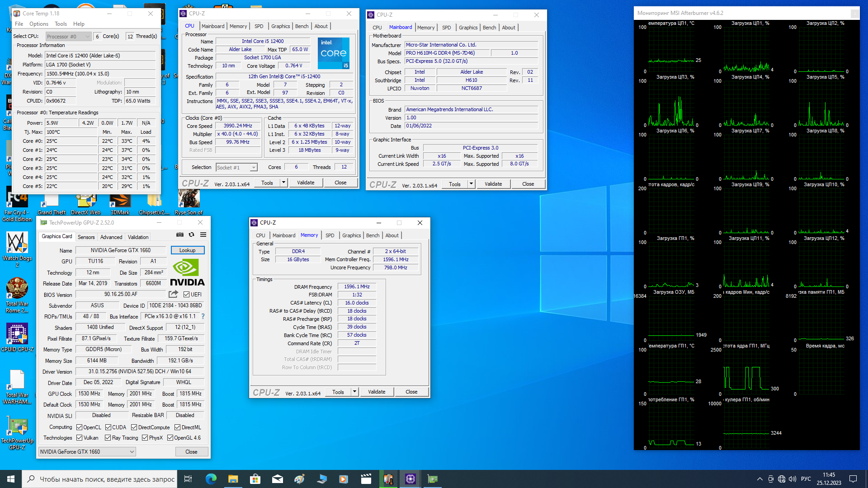Toggle the CUDA checkbox
Image resolution: width=868 pixels, height=488 pixels.
(x=108, y=427)
